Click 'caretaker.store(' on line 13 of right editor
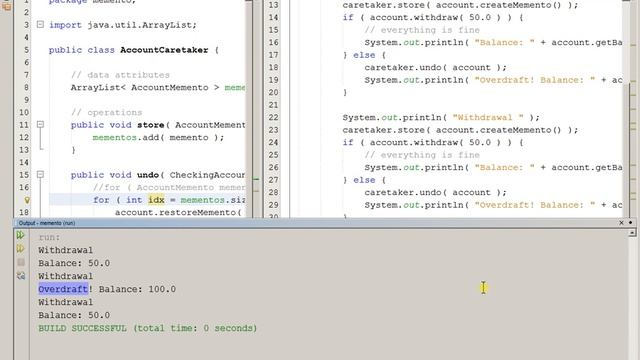 coord(386,5)
